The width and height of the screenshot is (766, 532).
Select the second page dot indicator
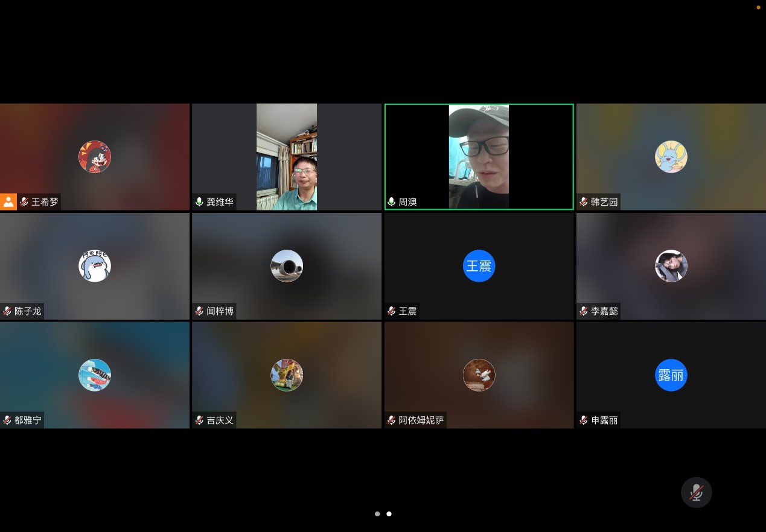coord(389,514)
